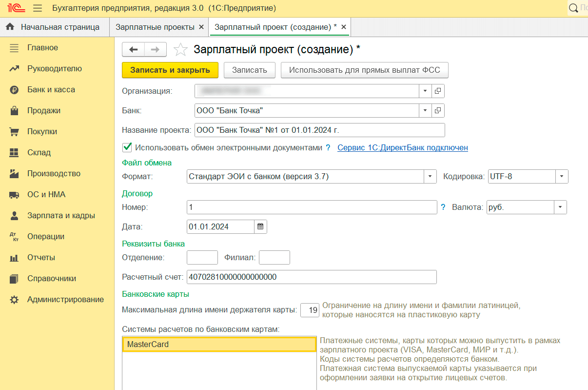The image size is (588, 390).
Task: Uncheck electronic document exchange checkbox
Action: point(127,147)
